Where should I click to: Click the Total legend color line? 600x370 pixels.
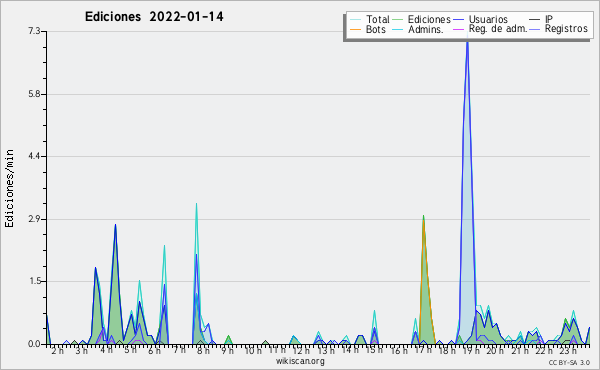tap(355, 20)
